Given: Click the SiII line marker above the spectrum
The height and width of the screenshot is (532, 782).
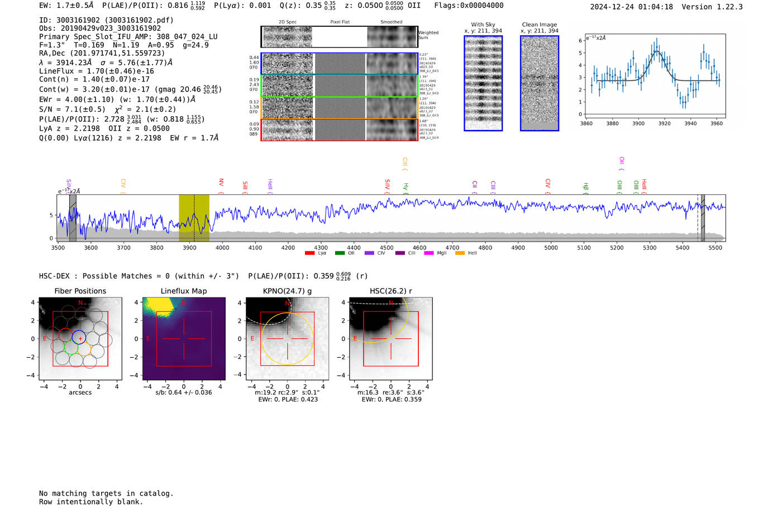Looking at the screenshot, I should (245, 187).
